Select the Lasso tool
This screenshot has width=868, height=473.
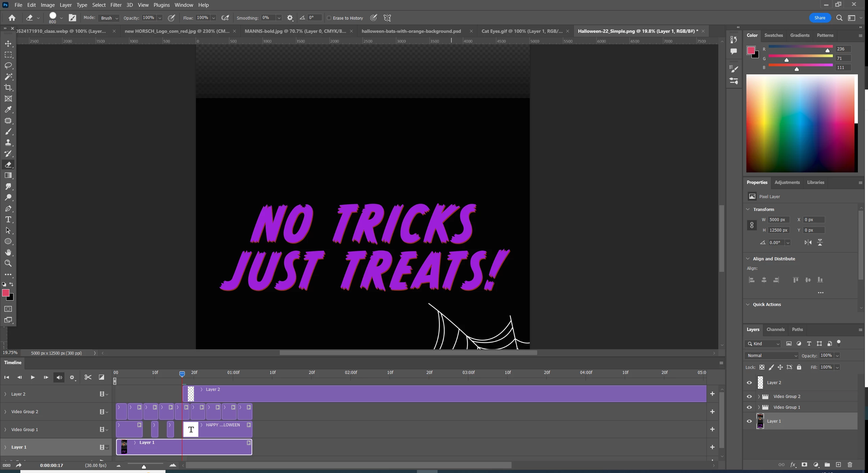8,66
